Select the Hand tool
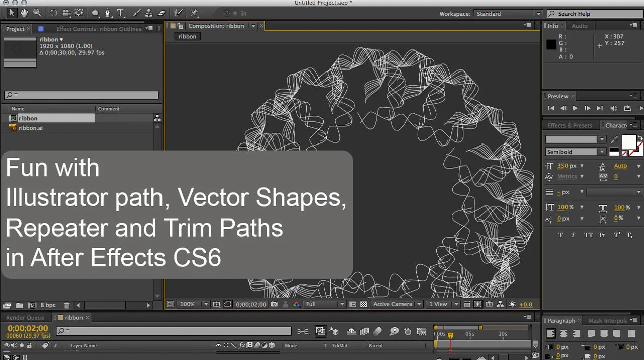This screenshot has width=644, height=360. pos(24,13)
